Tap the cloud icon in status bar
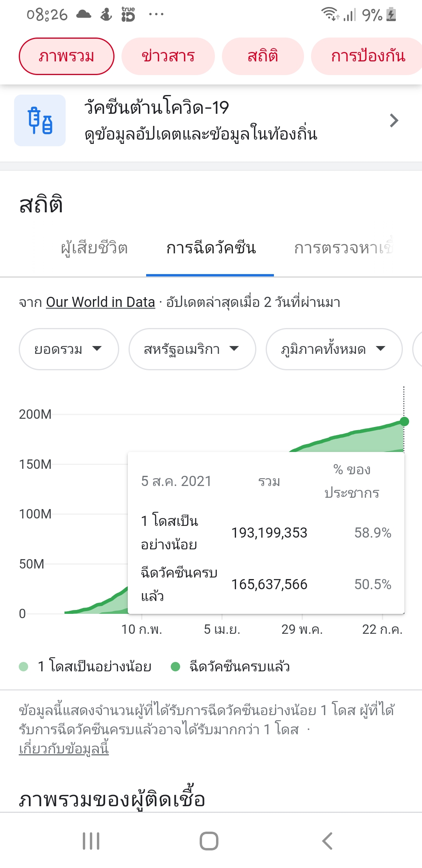Screen dimensions: 422x868 tap(83, 15)
